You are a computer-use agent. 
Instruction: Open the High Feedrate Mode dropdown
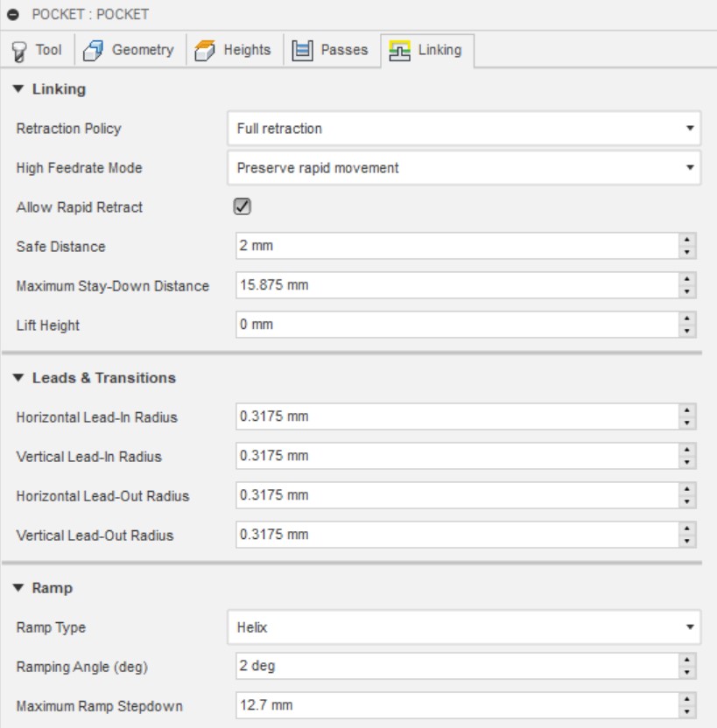tap(462, 167)
